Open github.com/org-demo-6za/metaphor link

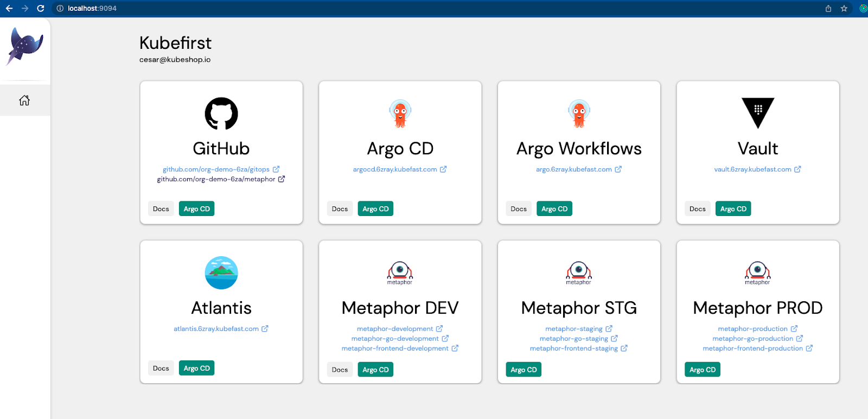tap(216, 179)
